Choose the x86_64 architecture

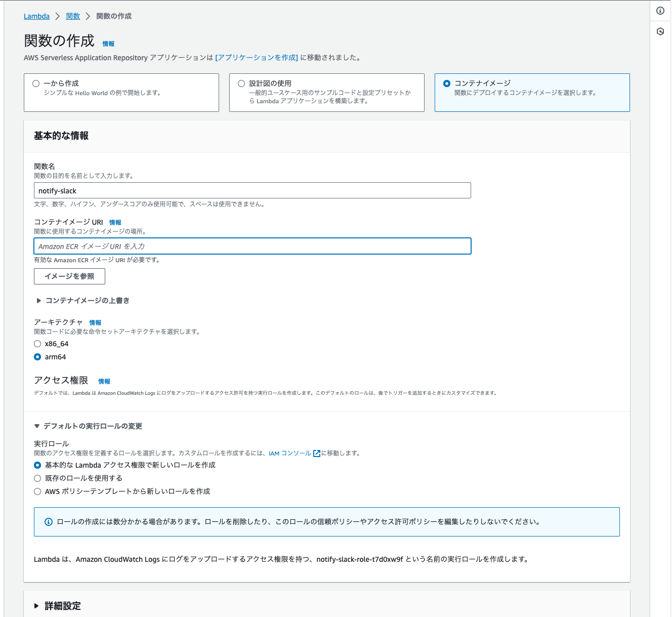pos(37,344)
